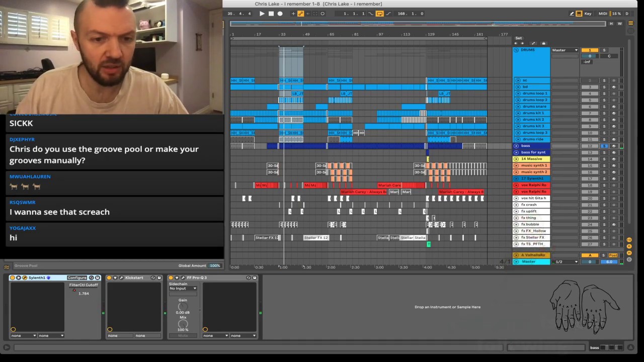Viewport: 644px width, 362px height.
Task: Save Sylenth1 preset disk icon
Action: (98, 278)
